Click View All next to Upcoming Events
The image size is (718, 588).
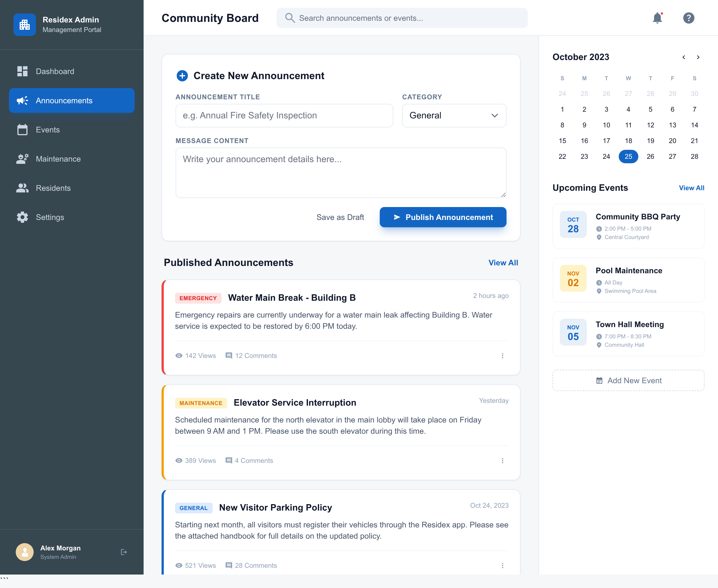click(x=691, y=188)
